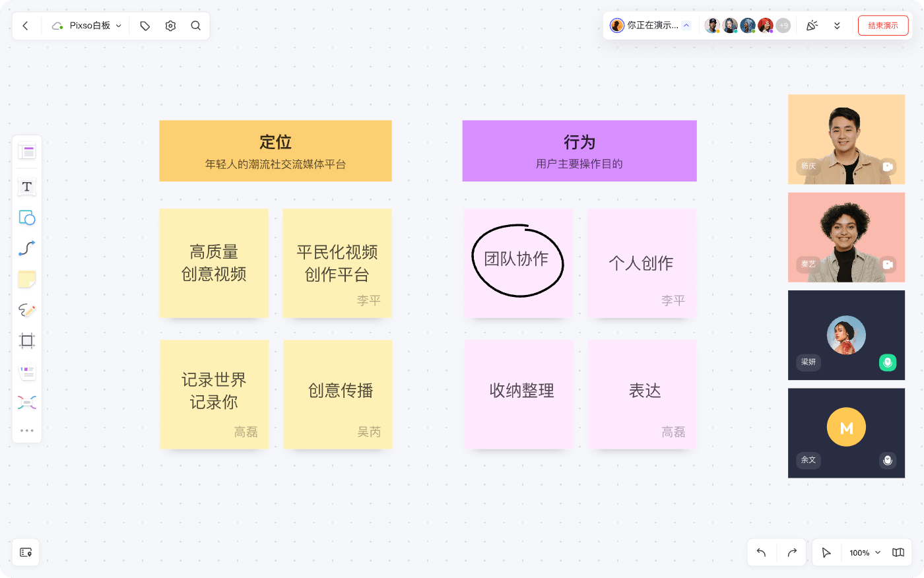Unmute 余文's microphone
Viewport: 924px width, 578px height.
(x=887, y=460)
